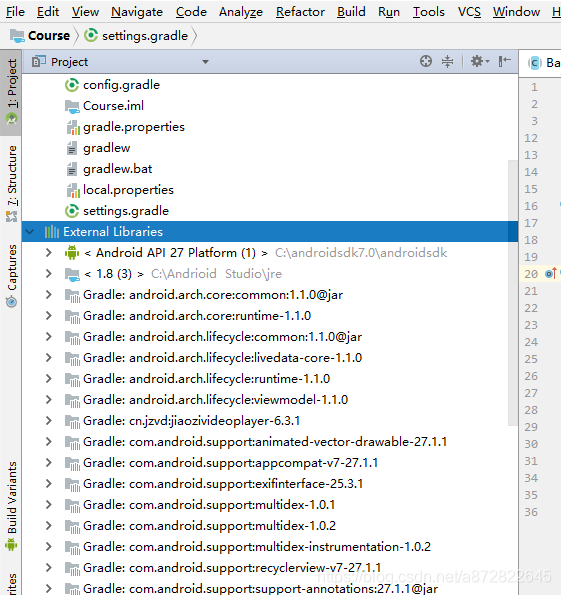Open the View menu
This screenshot has height=595, width=561.
[85, 12]
